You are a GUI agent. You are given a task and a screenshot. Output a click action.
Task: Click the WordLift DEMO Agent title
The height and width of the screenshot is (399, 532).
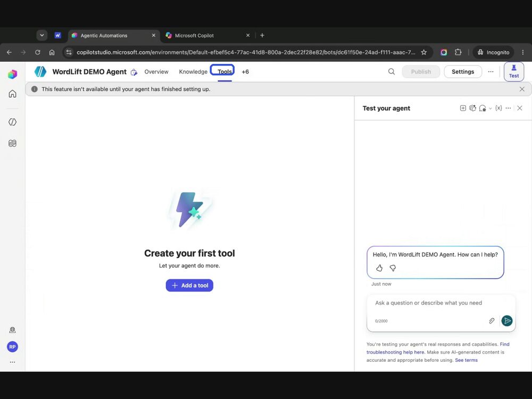pyautogui.click(x=89, y=72)
